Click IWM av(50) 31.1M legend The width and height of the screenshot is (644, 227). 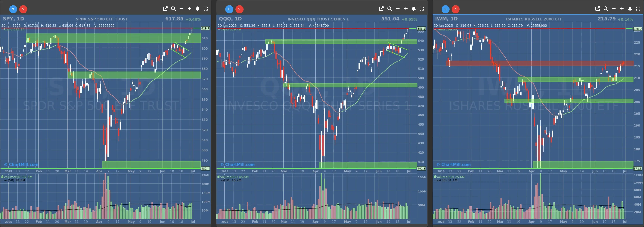(445, 180)
